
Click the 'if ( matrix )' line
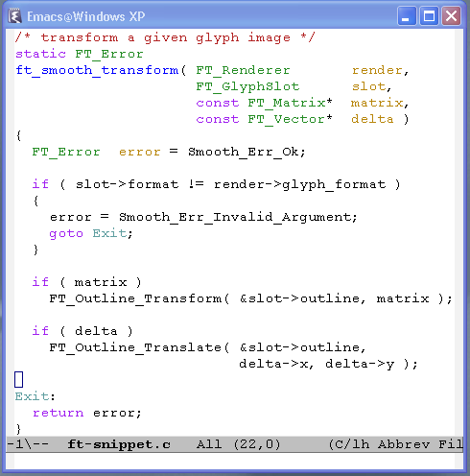(x=86, y=282)
